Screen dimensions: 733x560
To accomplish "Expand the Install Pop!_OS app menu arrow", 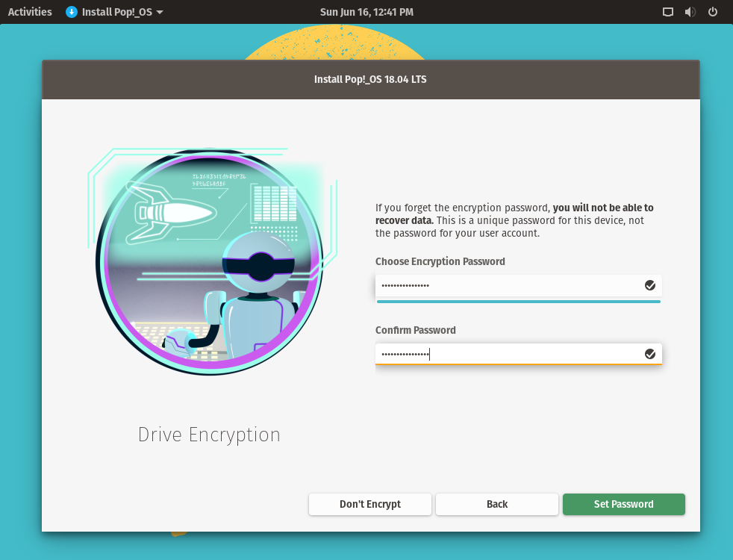I will pyautogui.click(x=160, y=12).
